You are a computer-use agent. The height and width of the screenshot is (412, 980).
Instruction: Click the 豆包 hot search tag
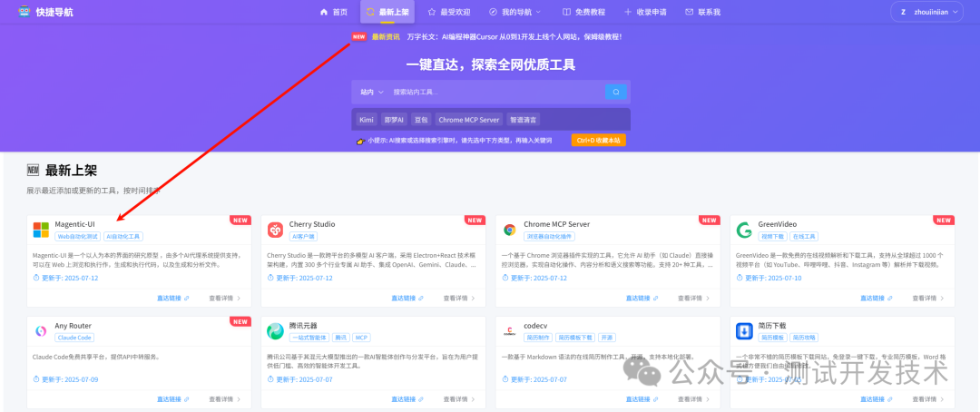coord(421,120)
